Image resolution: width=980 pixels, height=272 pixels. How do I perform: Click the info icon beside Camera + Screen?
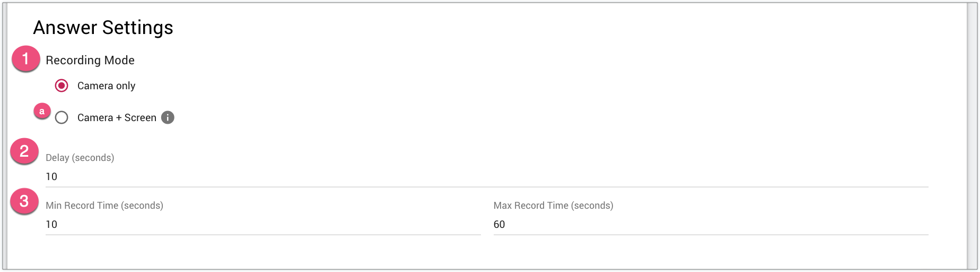168,117
